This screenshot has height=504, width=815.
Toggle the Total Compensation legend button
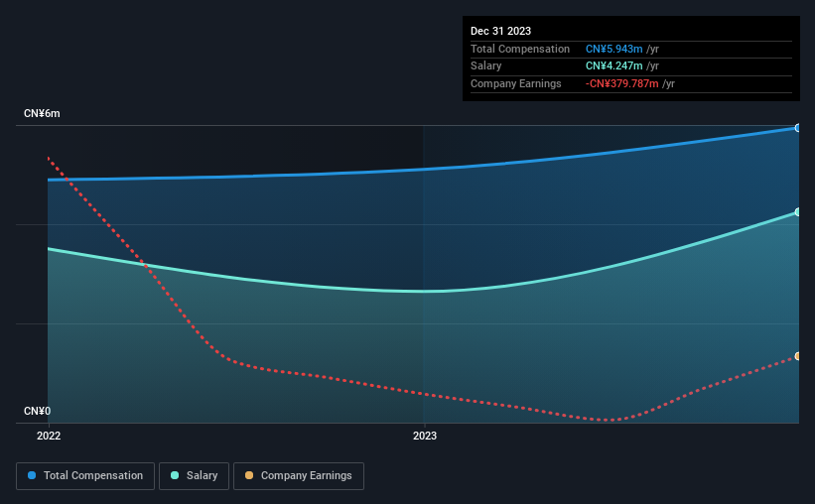85,476
